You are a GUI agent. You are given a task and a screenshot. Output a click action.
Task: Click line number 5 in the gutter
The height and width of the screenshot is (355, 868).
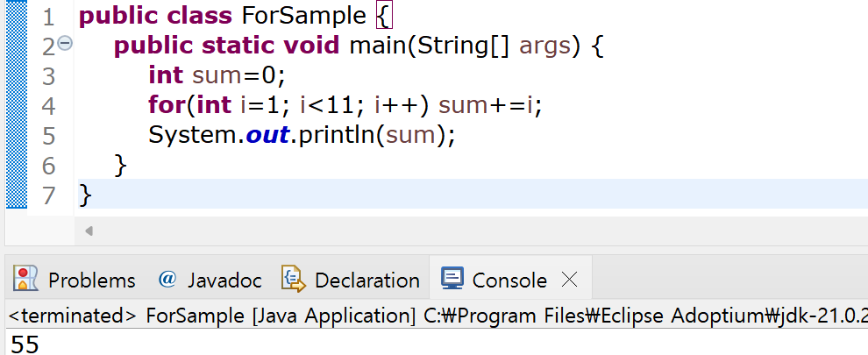(x=49, y=136)
